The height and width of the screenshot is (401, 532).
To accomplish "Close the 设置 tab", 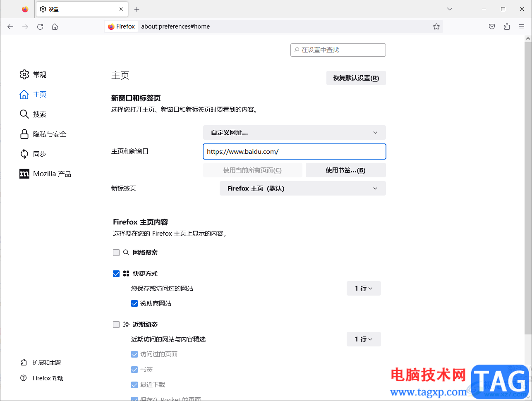I will click(x=121, y=9).
